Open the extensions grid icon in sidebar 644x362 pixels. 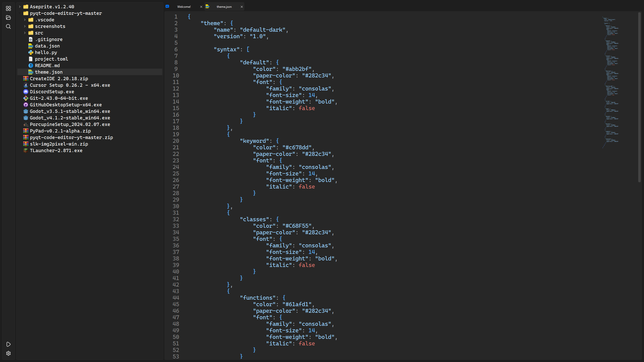point(8,9)
